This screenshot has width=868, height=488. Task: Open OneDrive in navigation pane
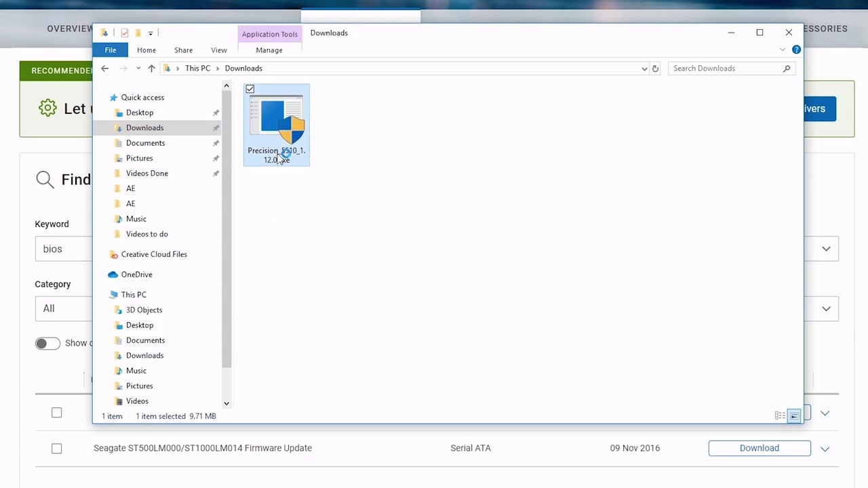click(x=136, y=274)
